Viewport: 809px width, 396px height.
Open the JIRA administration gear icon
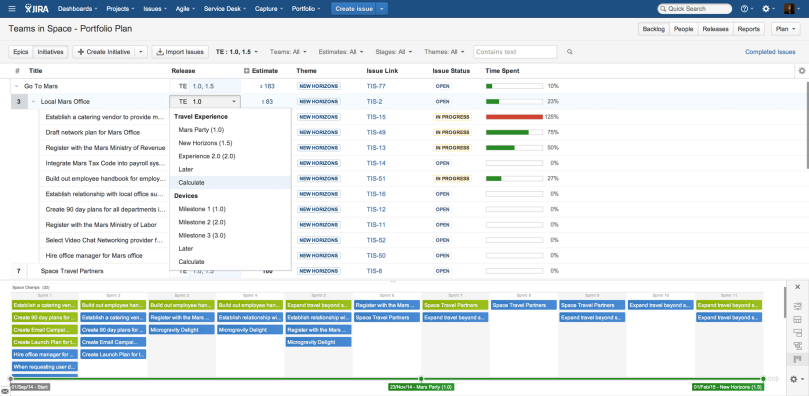coord(766,9)
